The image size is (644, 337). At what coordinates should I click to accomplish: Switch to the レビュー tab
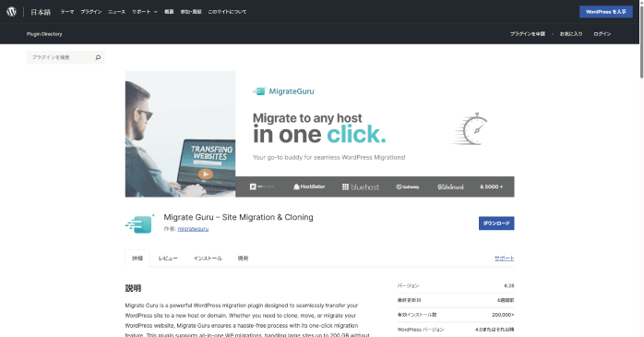[168, 259]
